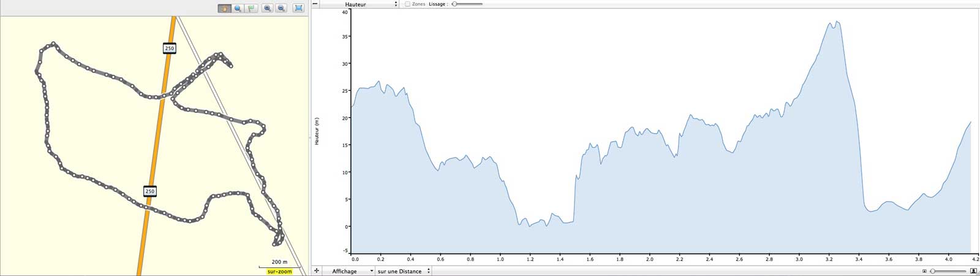Click the fit-to-screen map button
This screenshot has height=276, width=980.
pyautogui.click(x=298, y=8)
